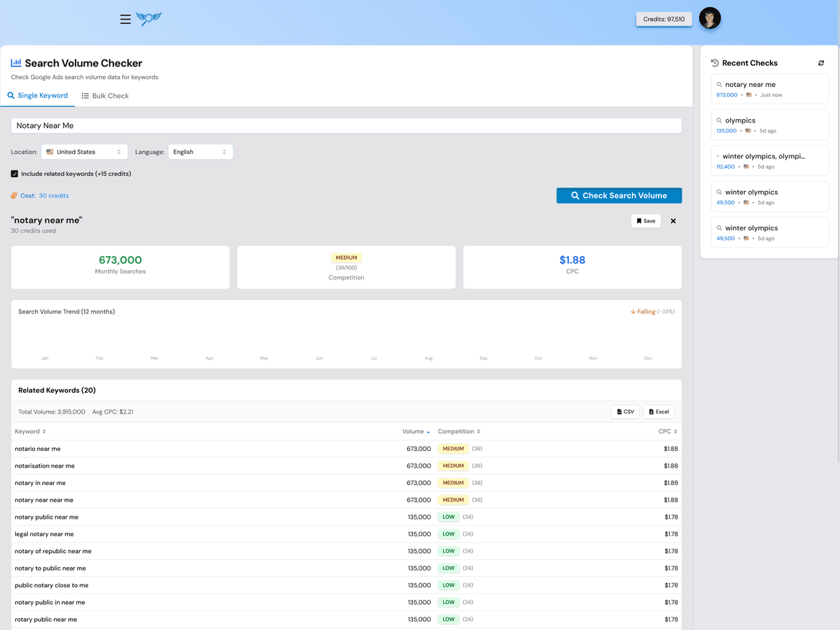
Task: Click the bar chart icon beside Search Volume Checker
Action: (x=16, y=63)
